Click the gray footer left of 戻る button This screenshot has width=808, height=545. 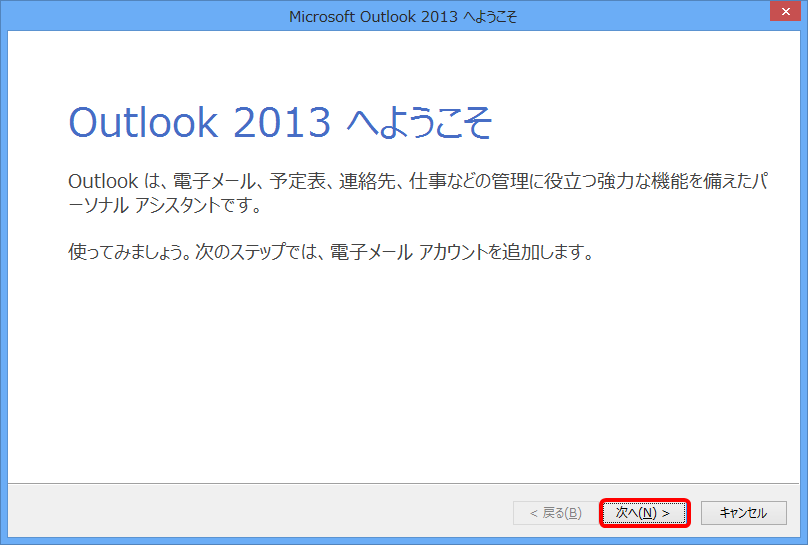(x=250, y=513)
